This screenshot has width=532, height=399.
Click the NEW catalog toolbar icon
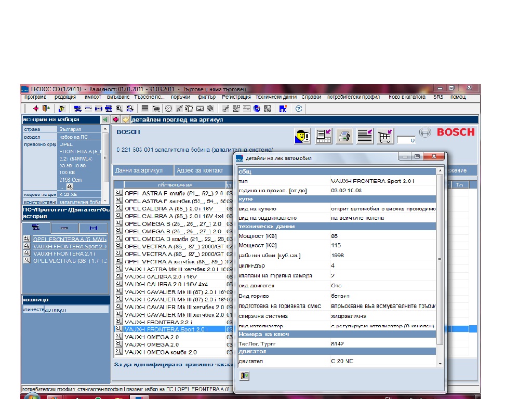(x=283, y=109)
